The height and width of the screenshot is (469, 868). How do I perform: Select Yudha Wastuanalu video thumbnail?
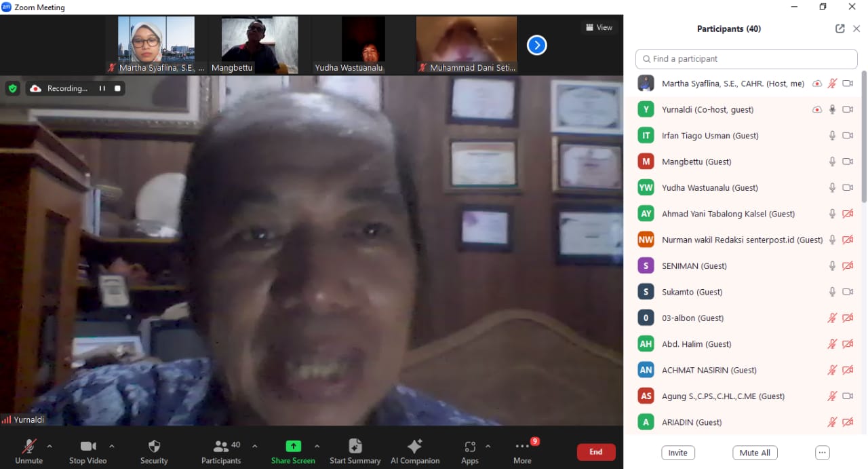(363, 45)
